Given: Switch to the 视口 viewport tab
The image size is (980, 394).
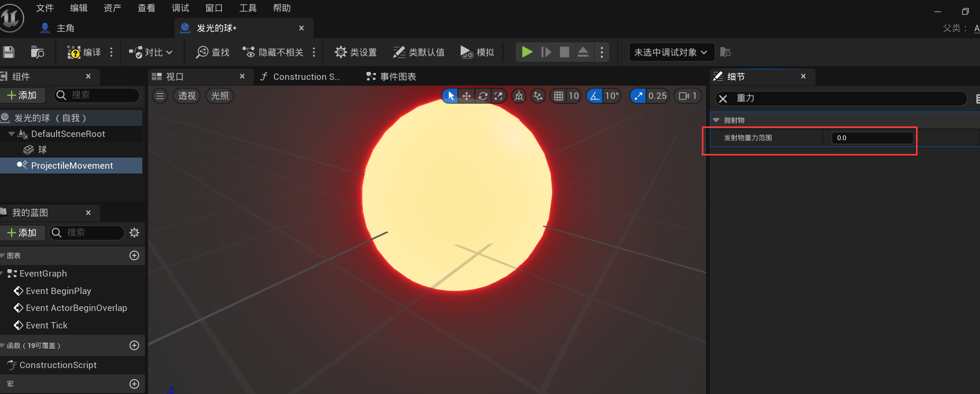Looking at the screenshot, I should pos(175,77).
